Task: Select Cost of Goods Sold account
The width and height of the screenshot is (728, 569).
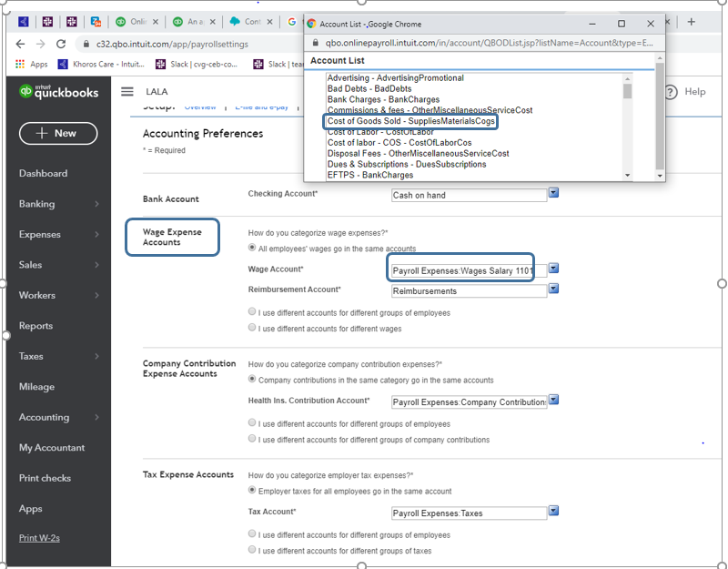Action: pos(410,121)
